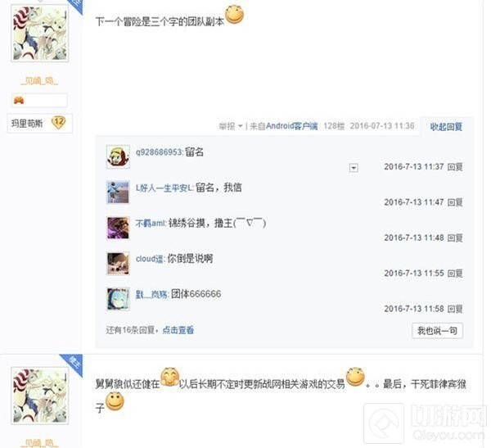Screen dimensions: 491x448
Task: Expand remaining 16 replies via 点击查看
Action: coord(178,330)
